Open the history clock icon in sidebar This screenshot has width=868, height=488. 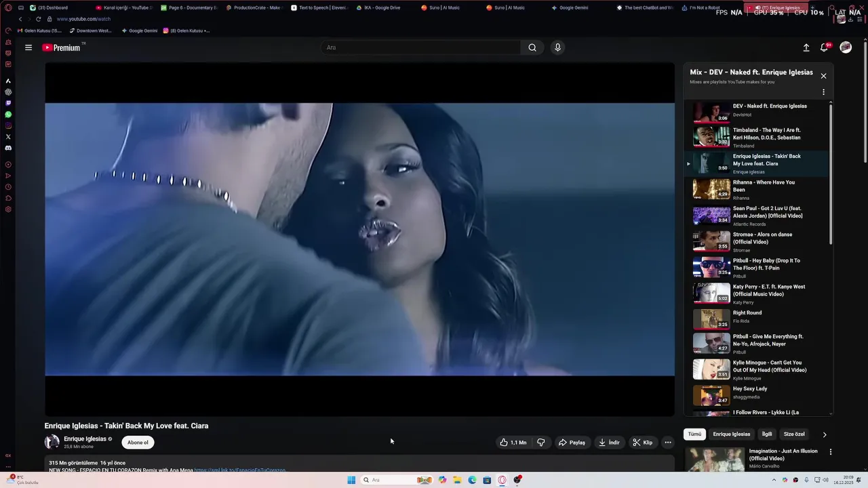click(x=8, y=187)
